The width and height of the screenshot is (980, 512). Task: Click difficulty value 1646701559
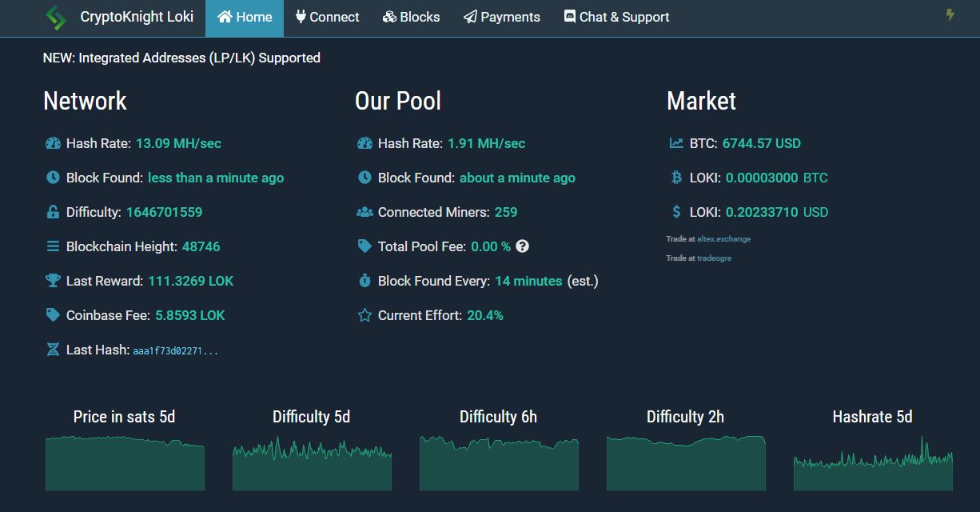pyautogui.click(x=164, y=212)
